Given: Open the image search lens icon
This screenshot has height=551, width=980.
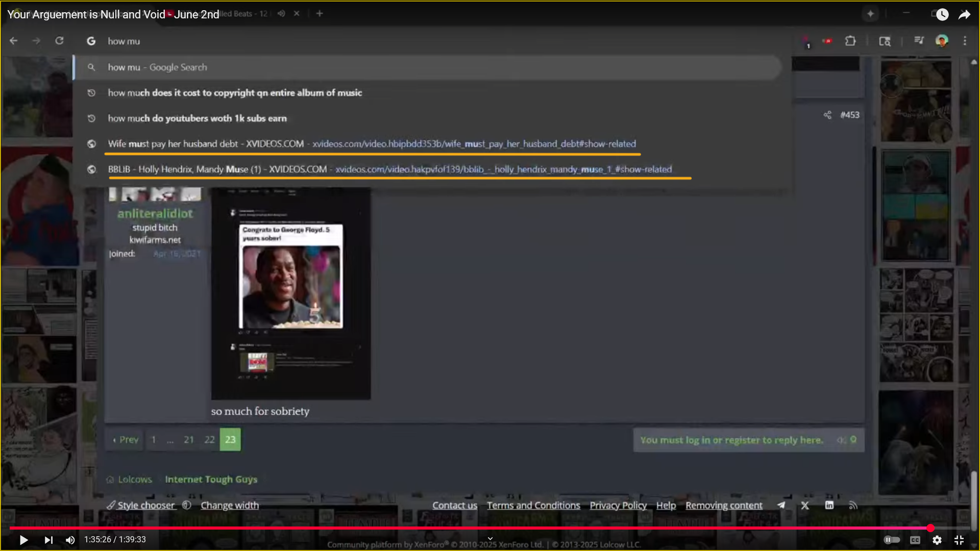Looking at the screenshot, I should [885, 41].
